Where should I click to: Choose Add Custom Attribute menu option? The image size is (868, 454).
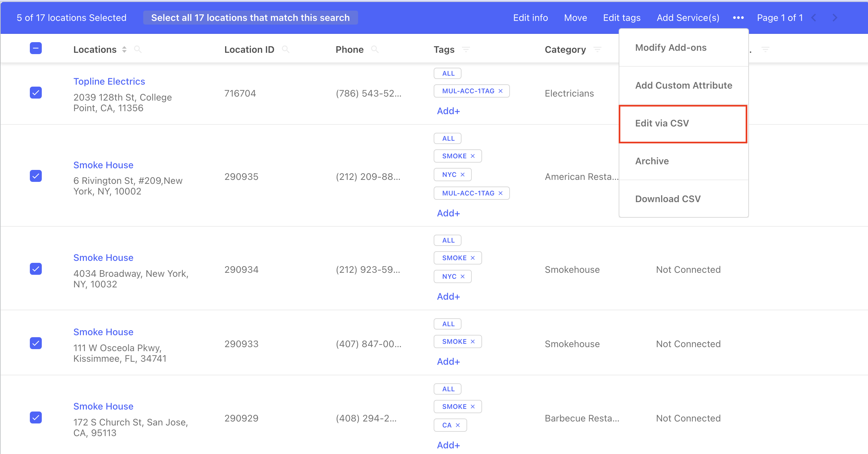[683, 85]
